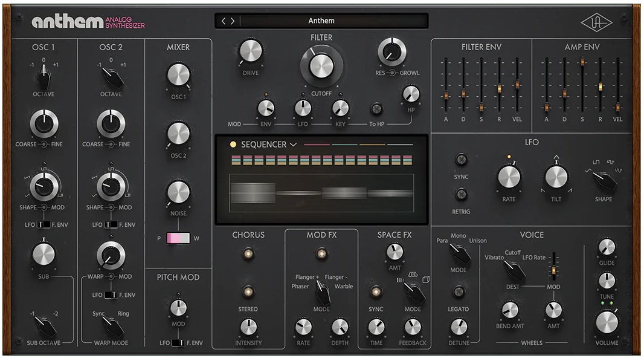Click the anthem Analog Synthesizer logo
The height and width of the screenshot is (358, 644).
pyautogui.click(x=88, y=22)
